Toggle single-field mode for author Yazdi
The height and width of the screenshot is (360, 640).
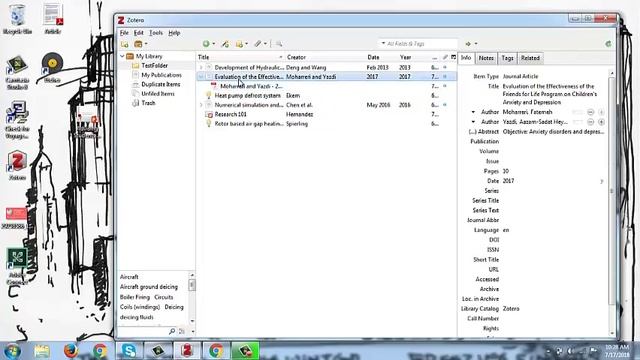pyautogui.click(x=577, y=122)
